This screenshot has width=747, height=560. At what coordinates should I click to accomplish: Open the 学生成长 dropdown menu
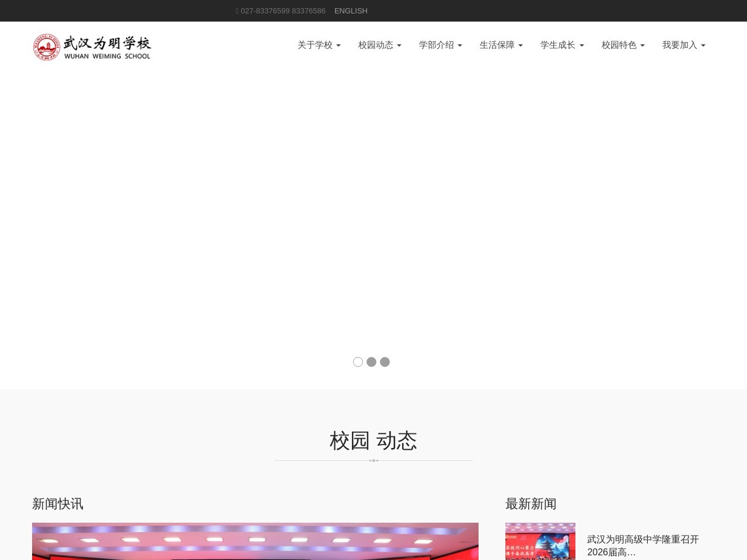562,45
